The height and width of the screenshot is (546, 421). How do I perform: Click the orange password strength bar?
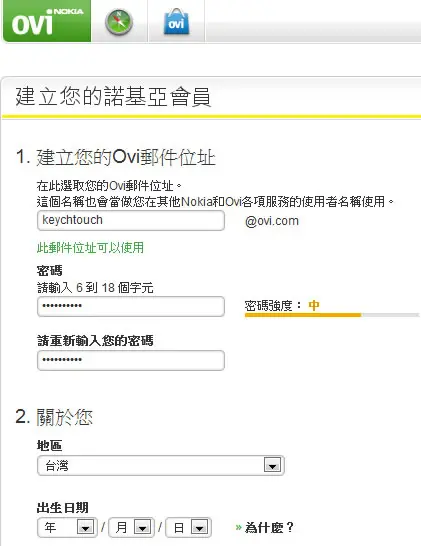click(303, 315)
